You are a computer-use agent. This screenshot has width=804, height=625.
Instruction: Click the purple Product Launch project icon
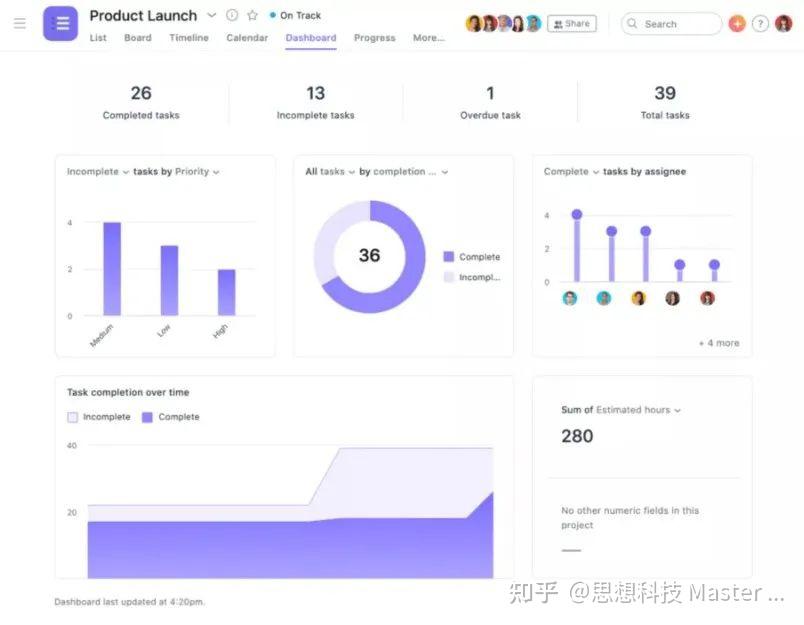coord(60,24)
